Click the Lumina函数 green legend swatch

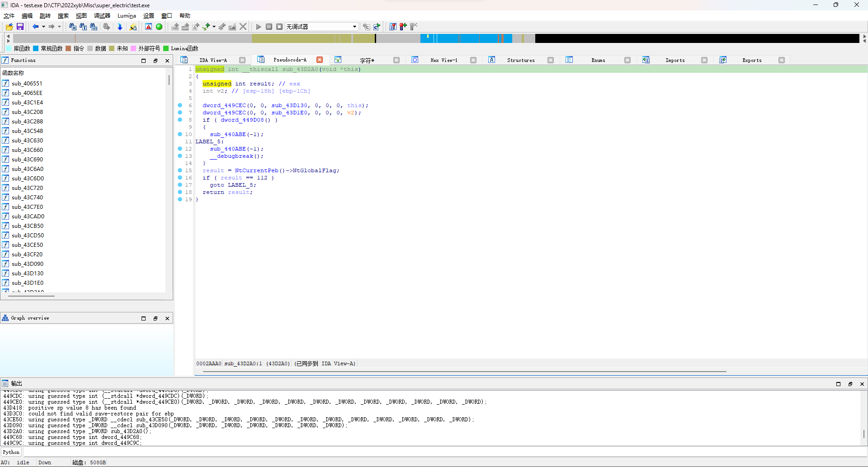[x=166, y=48]
